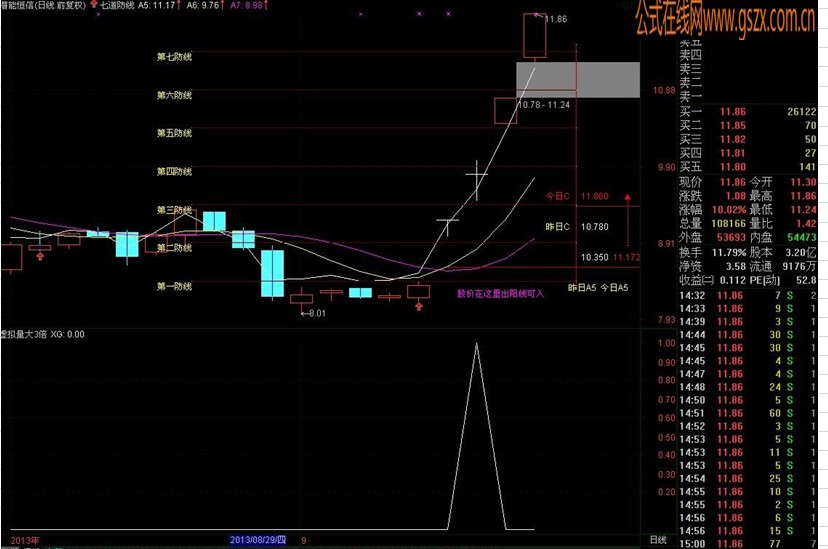Image resolution: width=828 pixels, height=549 pixels.
Task: Click the 第五防线 line label
Action: point(174,133)
